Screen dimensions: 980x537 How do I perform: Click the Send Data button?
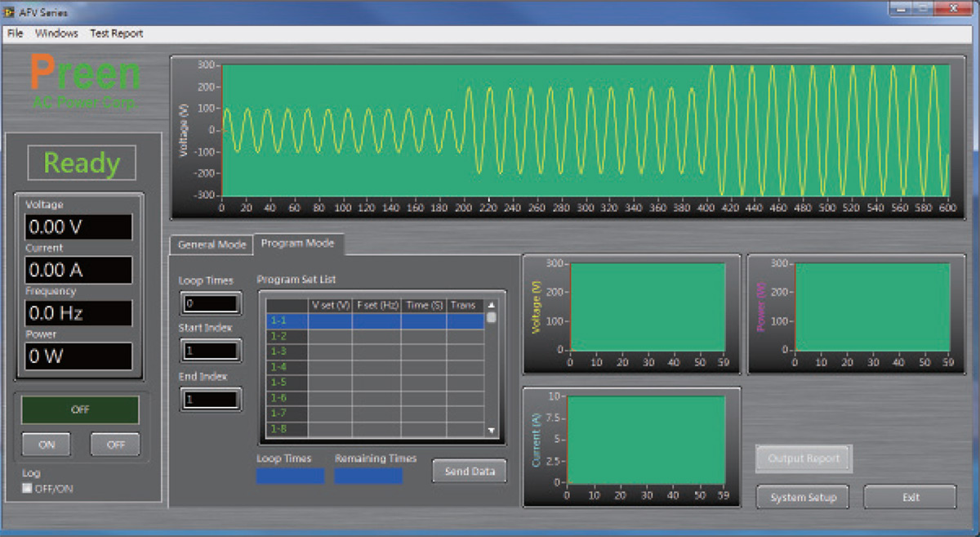pos(470,472)
